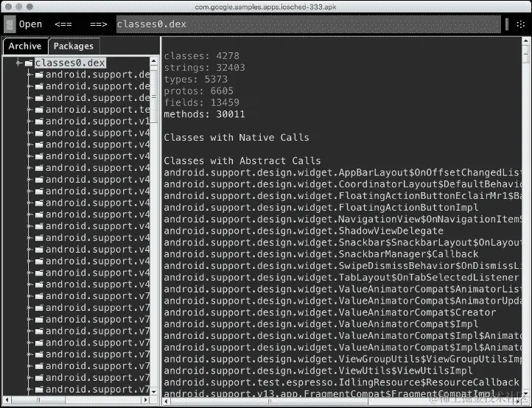Image resolution: width=532 pixels, height=408 pixels.
Task: Click the 'fields: 13459' line
Action: point(202,102)
